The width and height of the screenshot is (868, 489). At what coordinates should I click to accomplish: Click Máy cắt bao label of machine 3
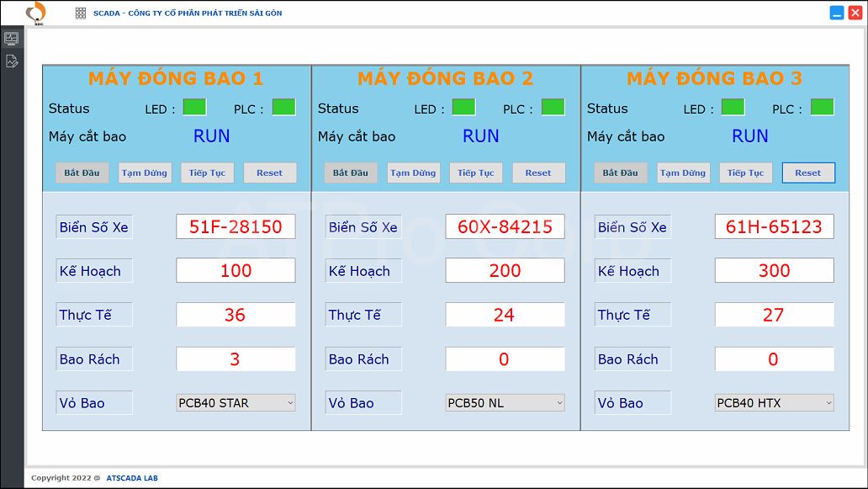point(626,136)
